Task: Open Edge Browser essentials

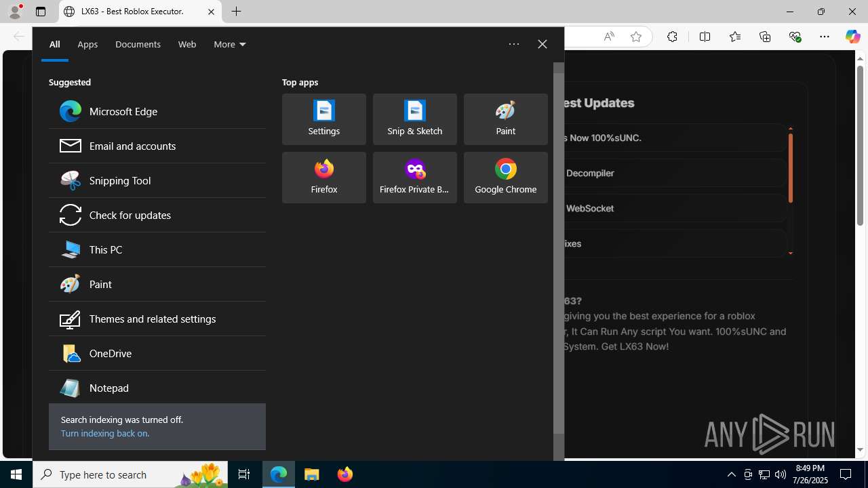Action: pos(795,37)
